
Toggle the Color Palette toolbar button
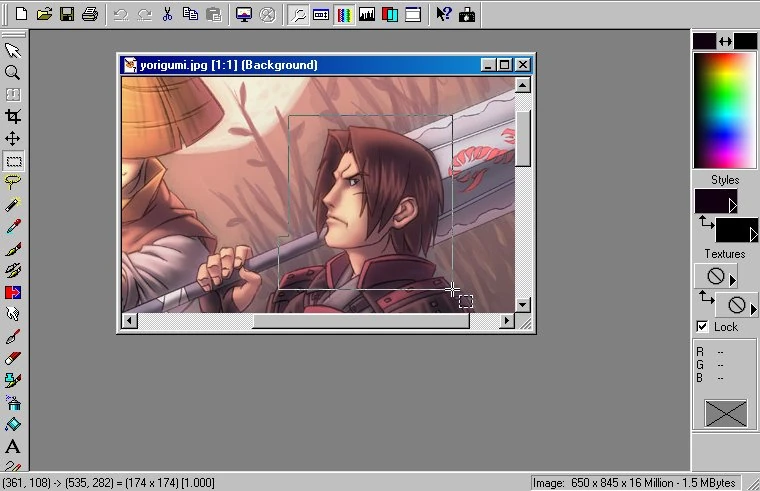(x=344, y=14)
